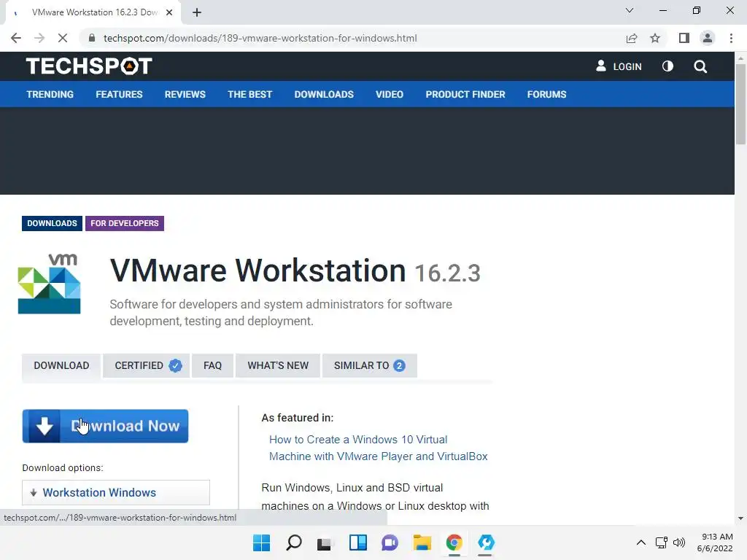
Task: View site security info via the lock icon
Action: pyautogui.click(x=92, y=38)
